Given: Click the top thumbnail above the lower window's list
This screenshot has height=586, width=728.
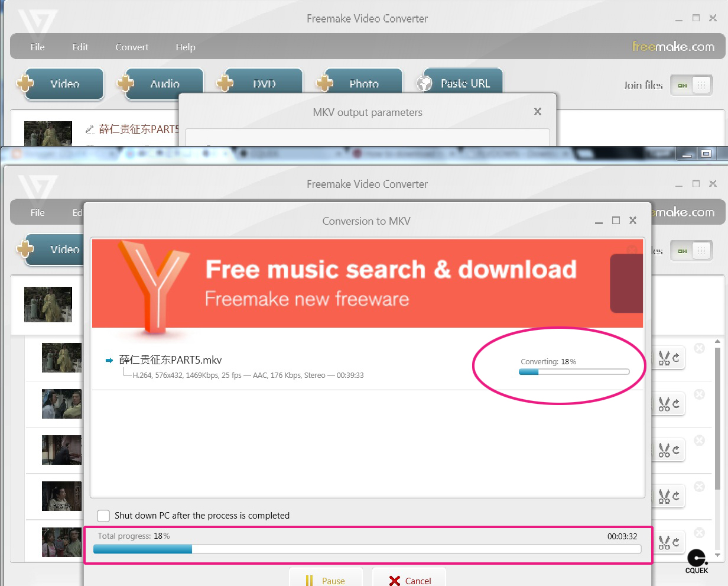Looking at the screenshot, I should click(48, 305).
